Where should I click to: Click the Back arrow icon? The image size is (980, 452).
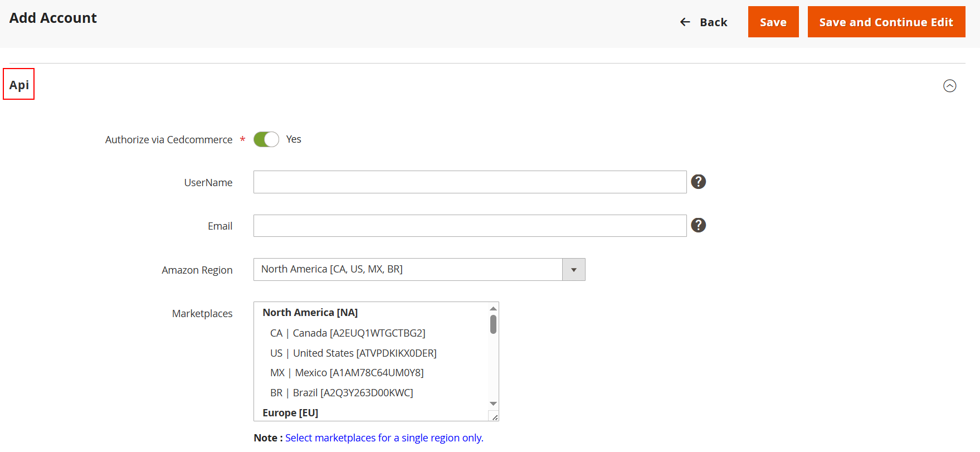(685, 22)
